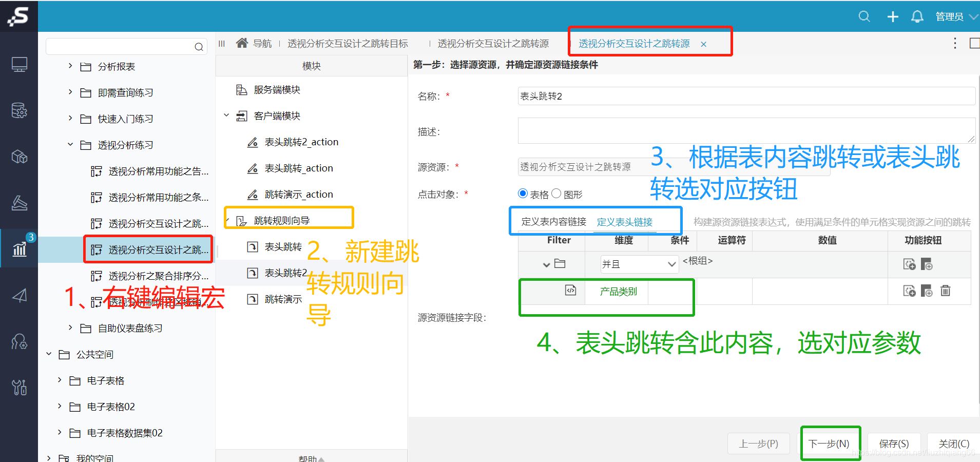Expand the 电子表格数据集02 folder
The image size is (980, 462).
click(60, 432)
